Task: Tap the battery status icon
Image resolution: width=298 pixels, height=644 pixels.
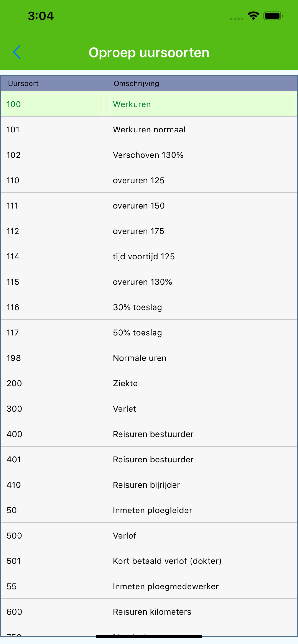Action: pos(273,16)
